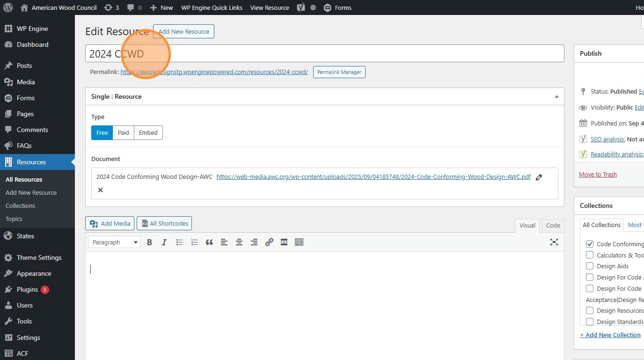Click the Add Media button
This screenshot has width=644, height=360.
click(x=110, y=223)
